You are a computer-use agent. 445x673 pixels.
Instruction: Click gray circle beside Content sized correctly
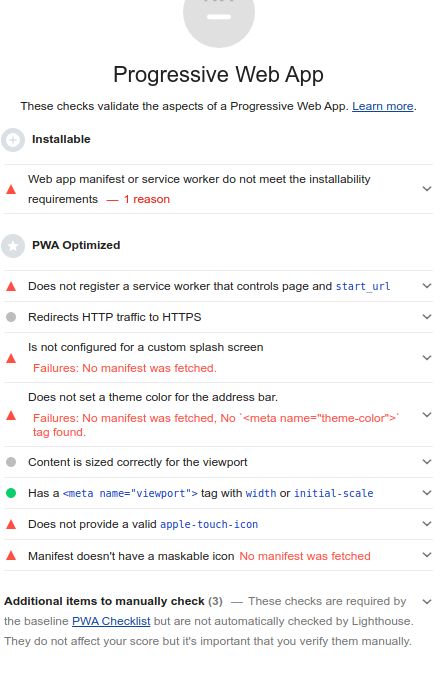click(x=11, y=462)
